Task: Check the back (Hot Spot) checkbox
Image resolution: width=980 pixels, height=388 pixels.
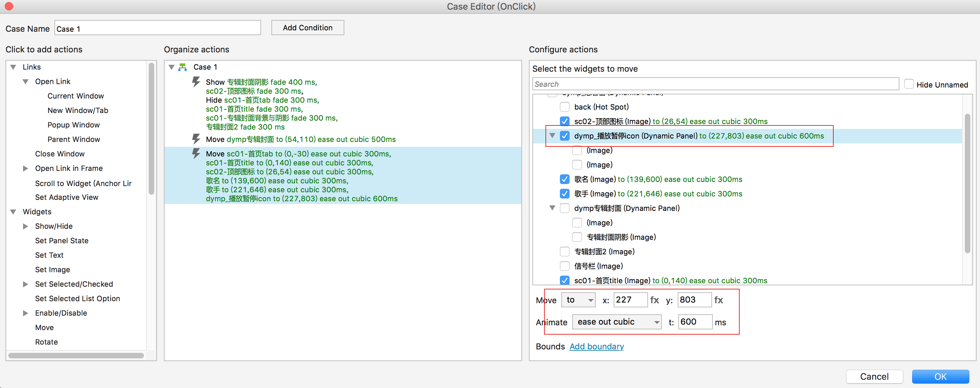Action: [x=565, y=106]
